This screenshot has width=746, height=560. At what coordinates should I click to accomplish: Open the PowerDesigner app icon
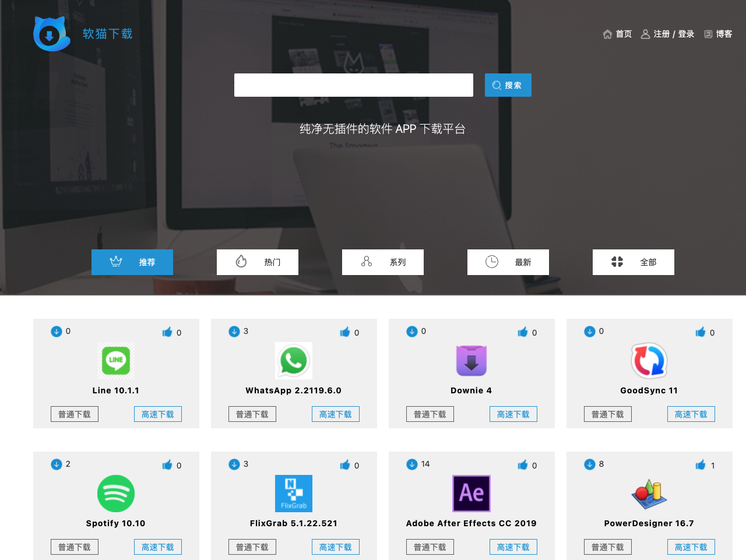pos(649,494)
